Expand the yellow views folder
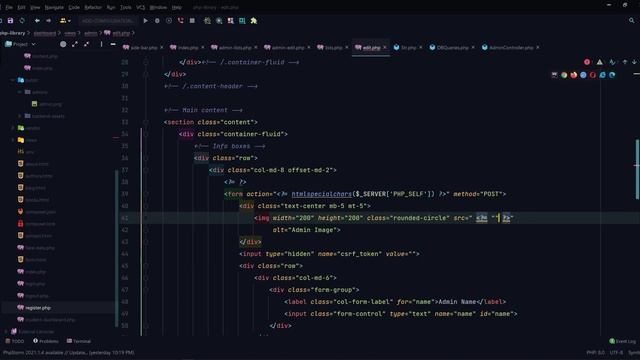This screenshot has height=360, width=640. (x=13, y=140)
